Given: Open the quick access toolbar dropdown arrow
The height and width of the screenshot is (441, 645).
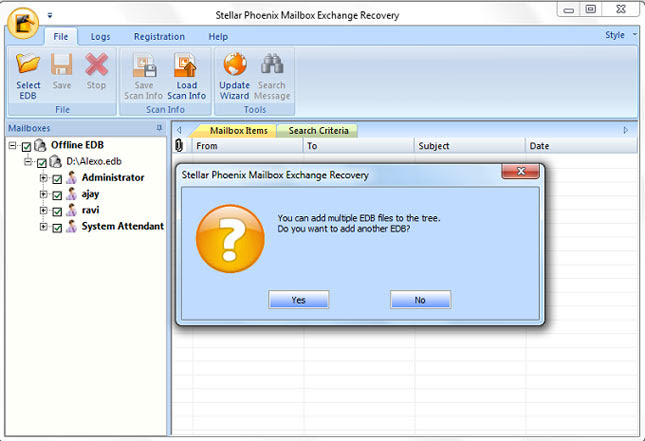Looking at the screenshot, I should tap(50, 16).
